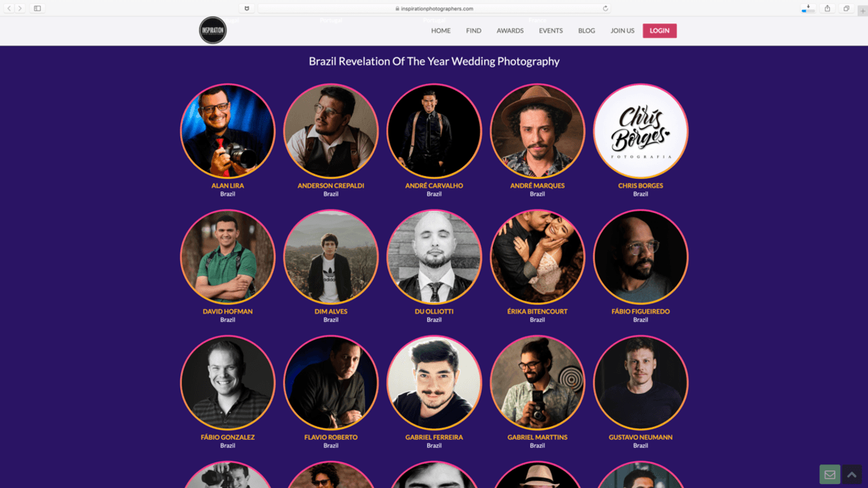Open browser downloads icon
The width and height of the screenshot is (868, 488).
tap(808, 8)
